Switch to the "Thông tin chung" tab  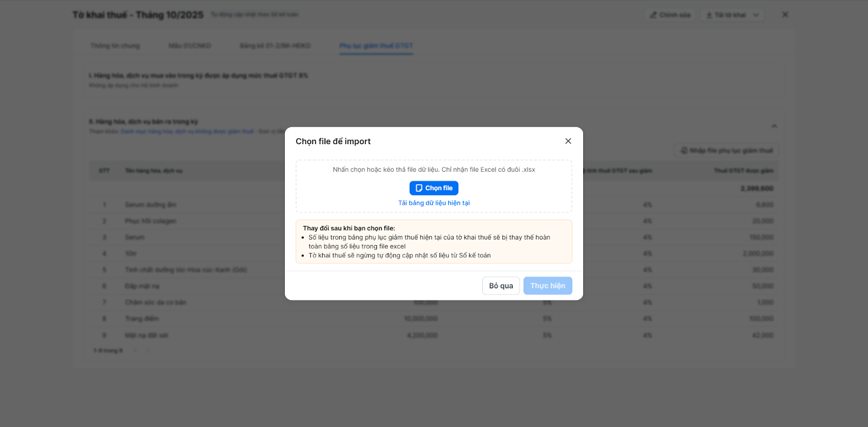[x=115, y=46]
